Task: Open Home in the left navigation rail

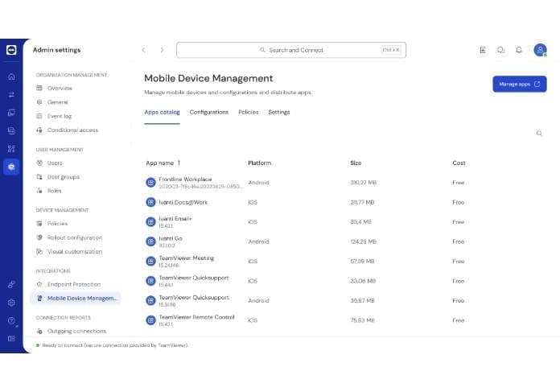Action: 11,76
